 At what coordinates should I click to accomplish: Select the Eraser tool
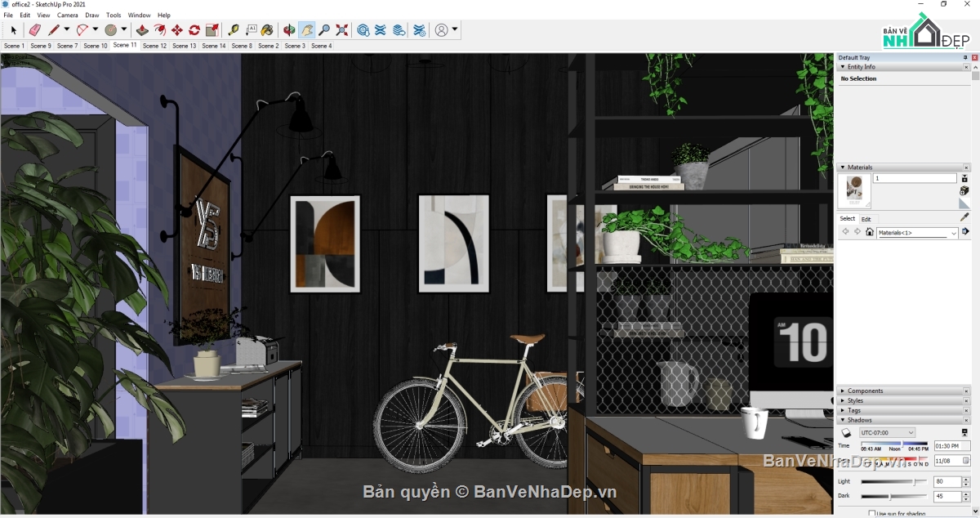coord(34,30)
